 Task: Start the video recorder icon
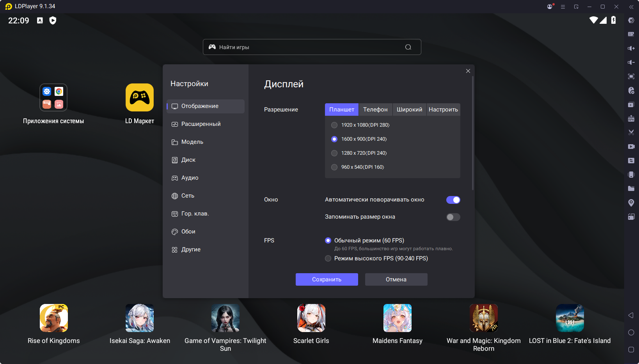pyautogui.click(x=631, y=147)
